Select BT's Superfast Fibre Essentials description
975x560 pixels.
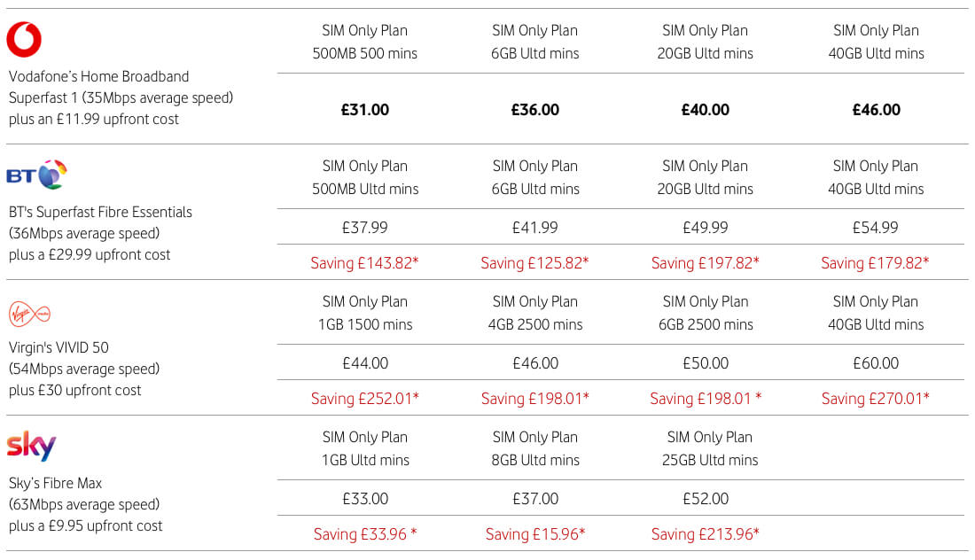[x=99, y=233]
